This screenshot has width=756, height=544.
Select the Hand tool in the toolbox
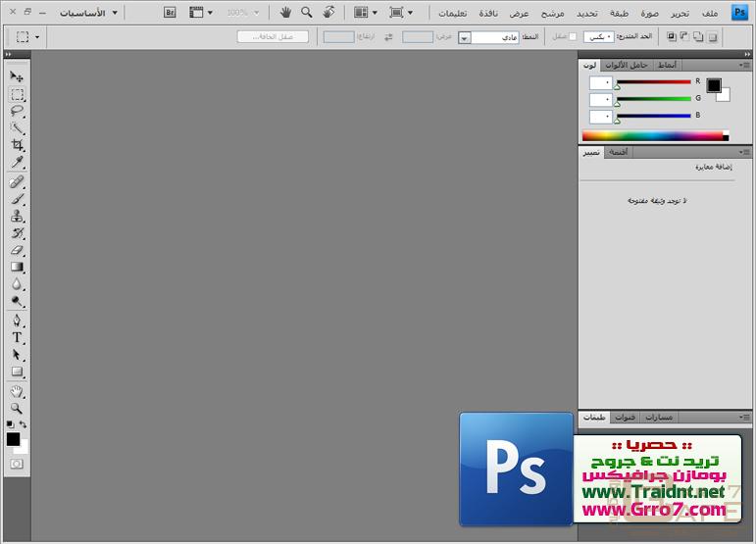pyautogui.click(x=17, y=391)
